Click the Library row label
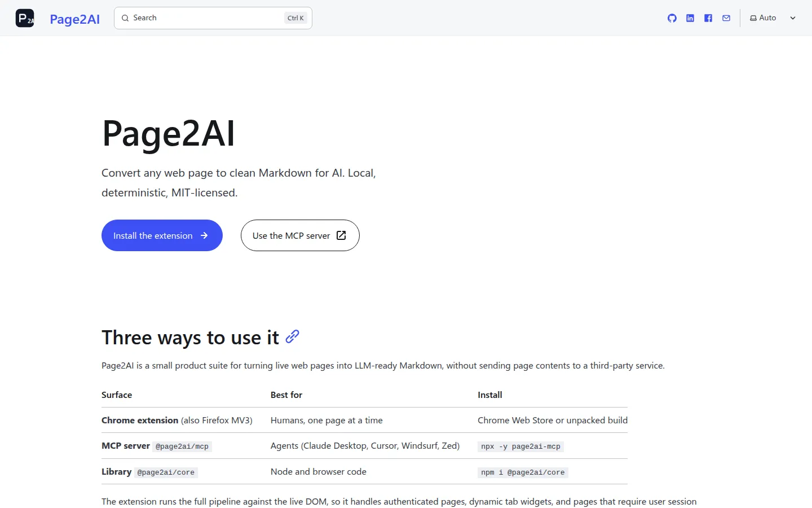Image resolution: width=812 pixels, height=508 pixels. click(117, 472)
